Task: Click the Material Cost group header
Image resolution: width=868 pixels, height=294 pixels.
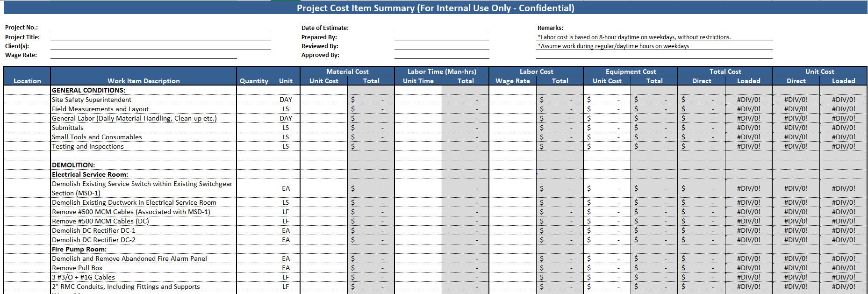Action: 347,72
